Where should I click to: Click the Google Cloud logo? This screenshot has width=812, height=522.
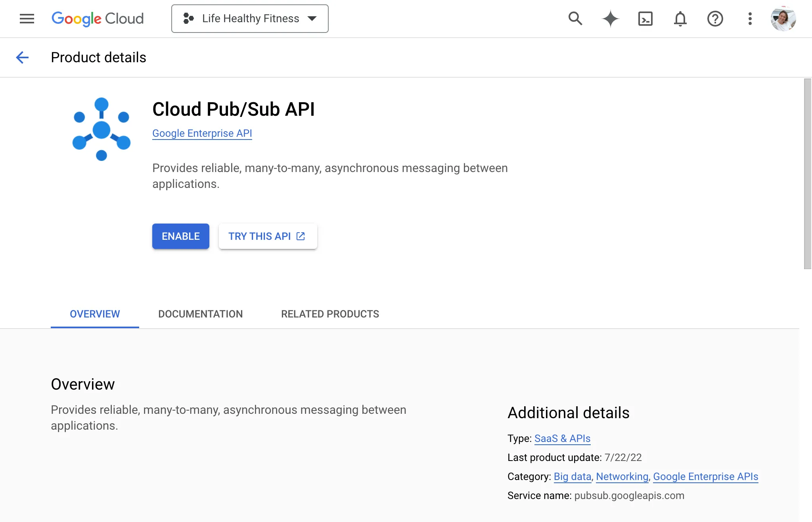[98, 19]
